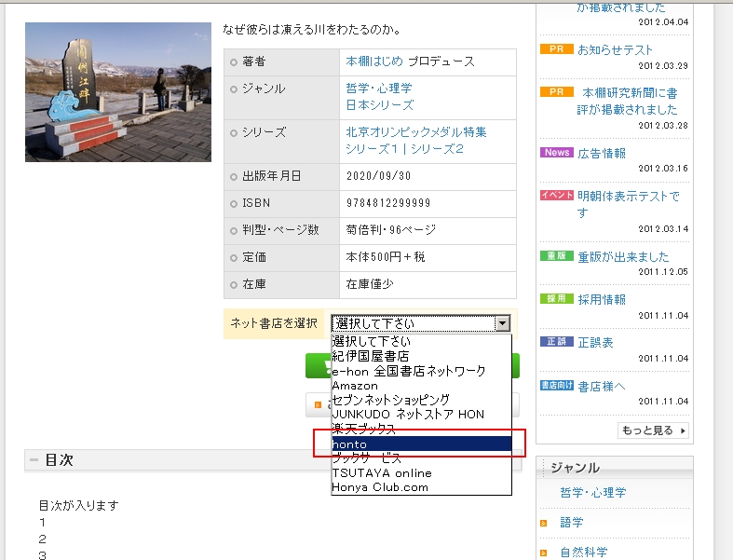733x560 pixels.
Task: Click the 採用 badge beside 採用情報
Action: 556,299
